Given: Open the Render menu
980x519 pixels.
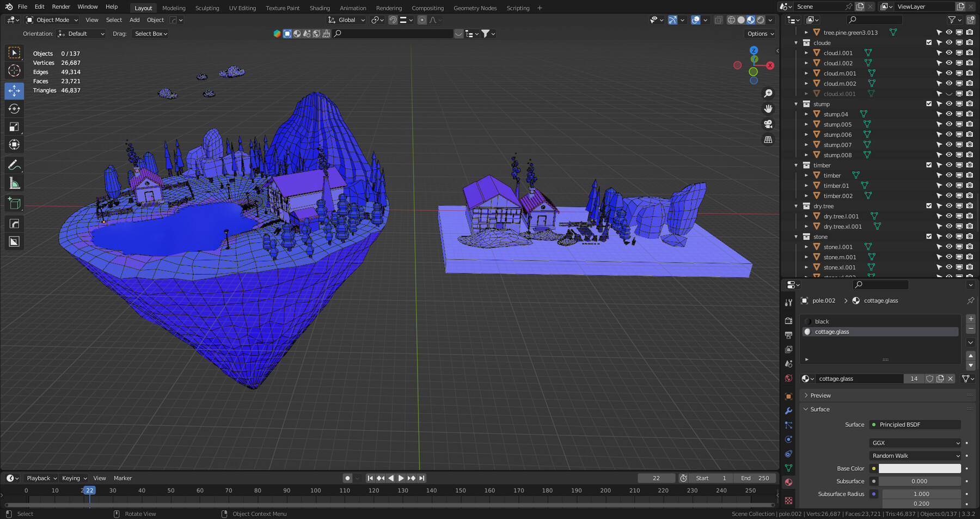Looking at the screenshot, I should (x=61, y=7).
